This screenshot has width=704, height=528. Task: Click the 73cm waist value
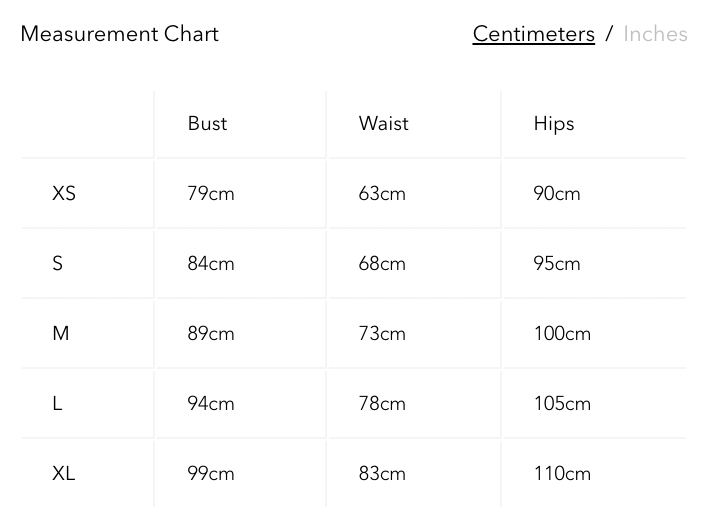tap(382, 333)
